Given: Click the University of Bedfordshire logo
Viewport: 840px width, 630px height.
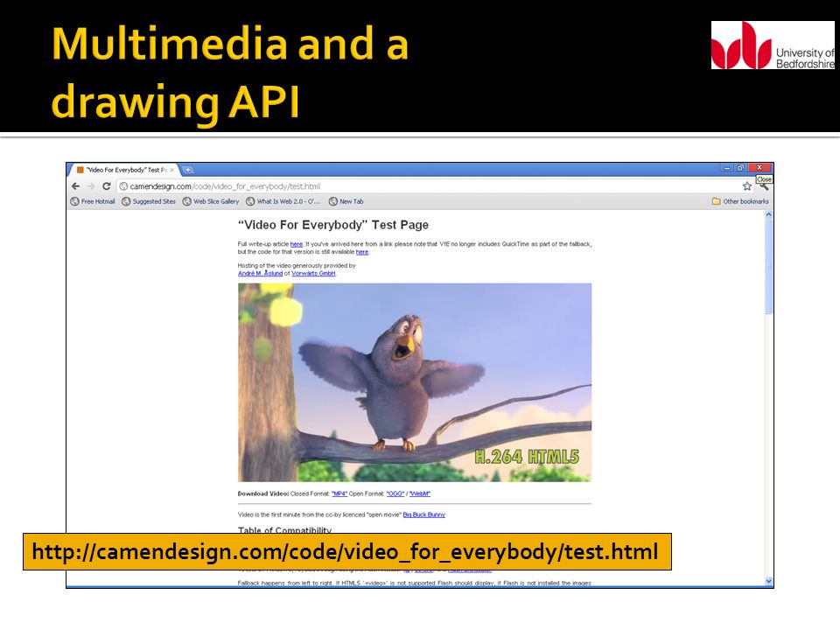Looking at the screenshot, I should (773, 45).
